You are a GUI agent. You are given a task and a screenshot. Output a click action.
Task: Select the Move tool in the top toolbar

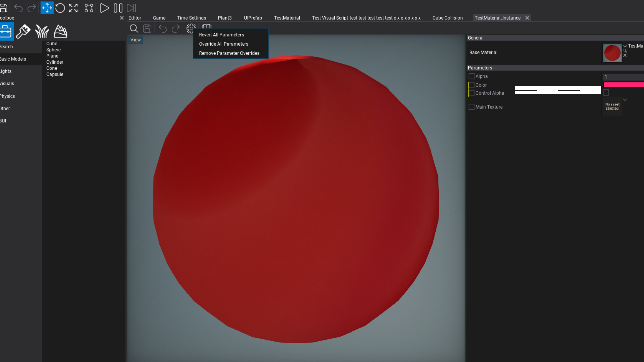(x=47, y=8)
